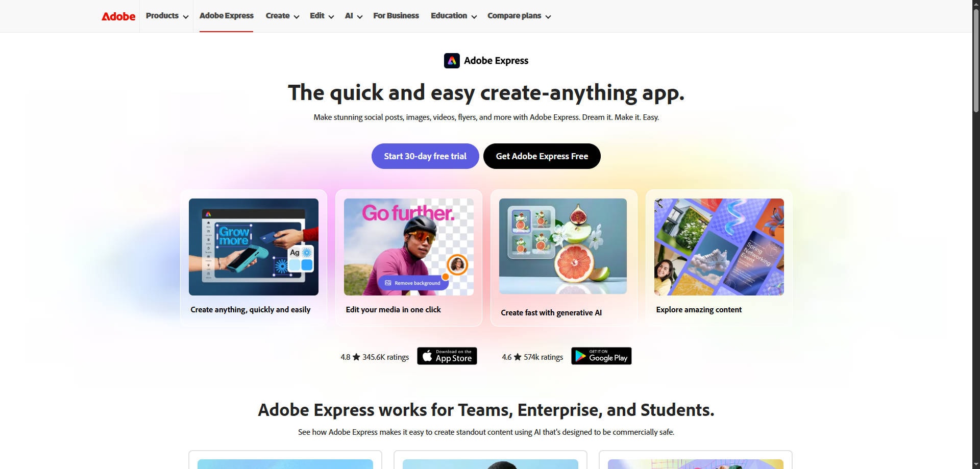Expand the Create dropdown menu

coord(282,16)
